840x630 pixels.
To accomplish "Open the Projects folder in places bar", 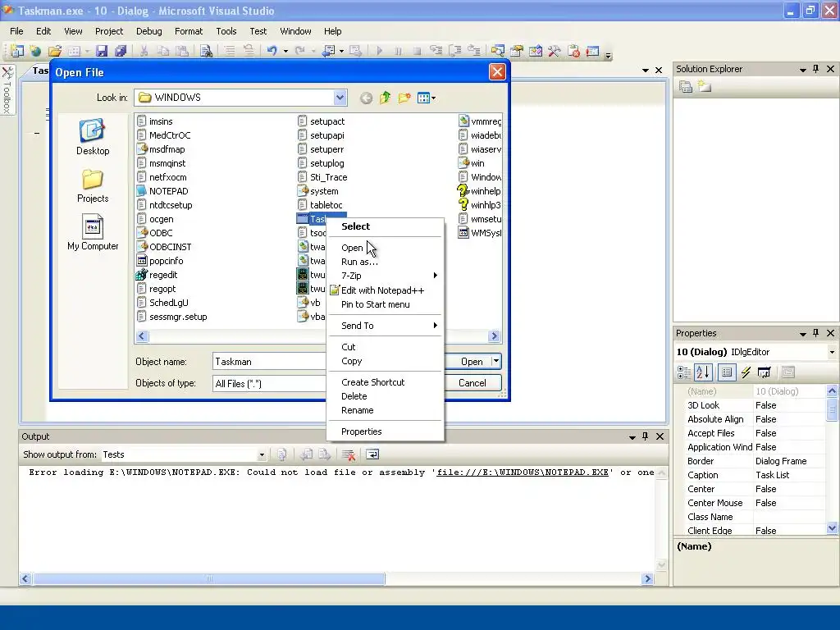I will [93, 186].
